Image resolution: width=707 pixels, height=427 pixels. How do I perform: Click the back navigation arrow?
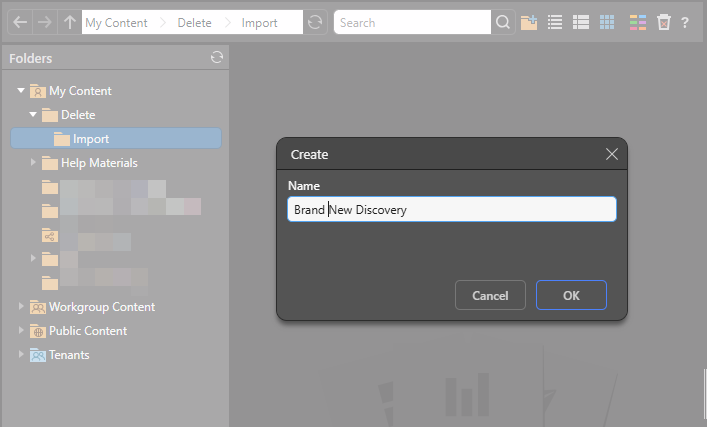pyautogui.click(x=20, y=22)
